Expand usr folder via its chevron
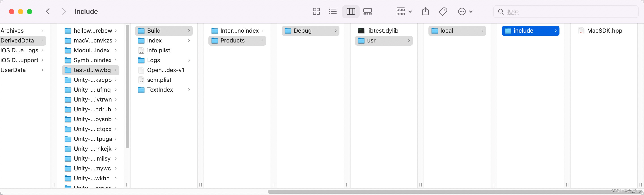 [409, 40]
